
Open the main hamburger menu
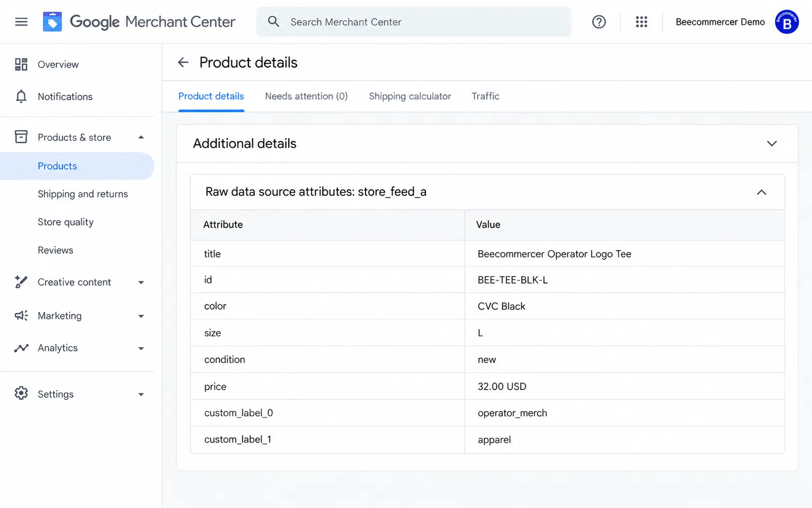click(21, 22)
